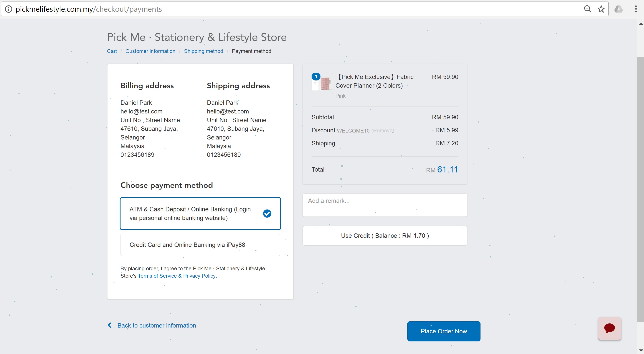The width and height of the screenshot is (644, 354).
Task: Click the Shipping RM 7.20 value
Action: [x=447, y=143]
